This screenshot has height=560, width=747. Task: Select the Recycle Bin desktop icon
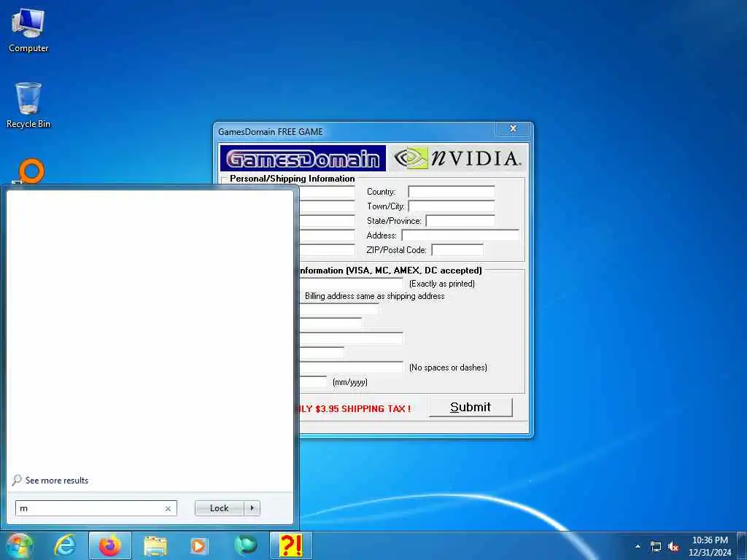click(x=28, y=105)
